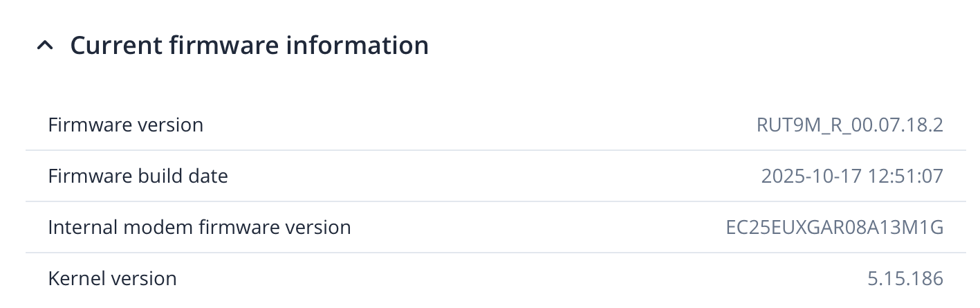
Task: Select the RUT9M_R_00.07.18.2 firmware value
Action: pos(849,125)
